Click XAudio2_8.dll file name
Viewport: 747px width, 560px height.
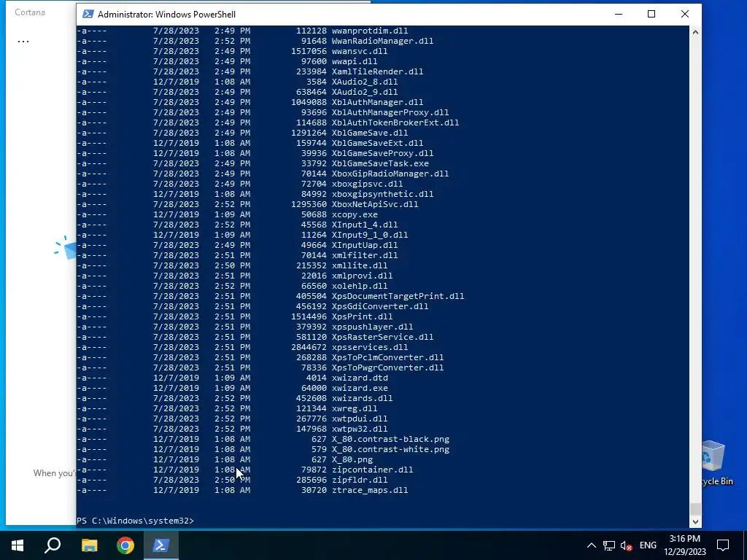[365, 82]
